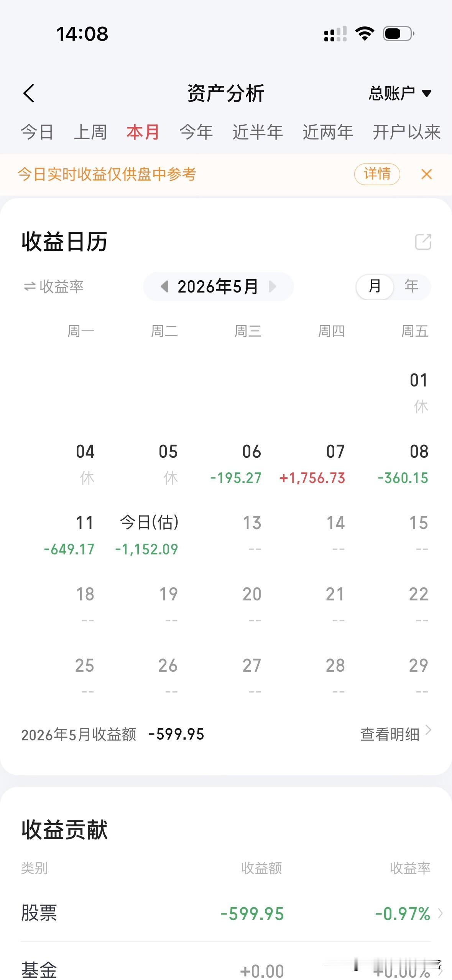Select the 月 calendar view
Screen dimensions: 452x980
(375, 286)
